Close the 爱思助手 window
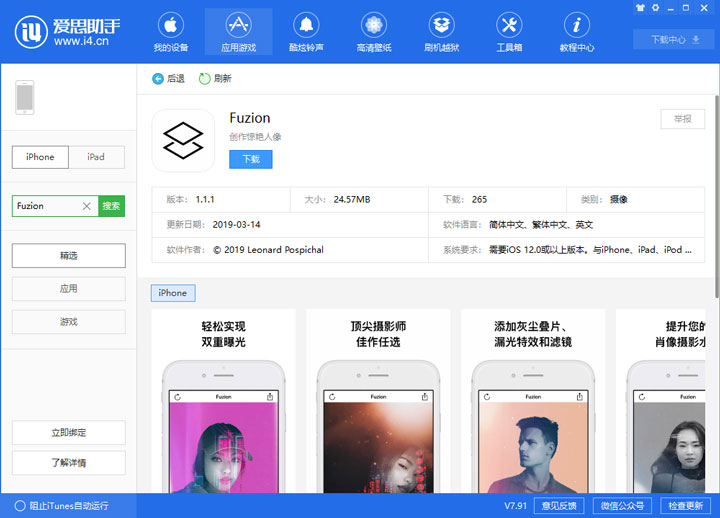Viewport: 720px width, 518px height. tap(704, 8)
